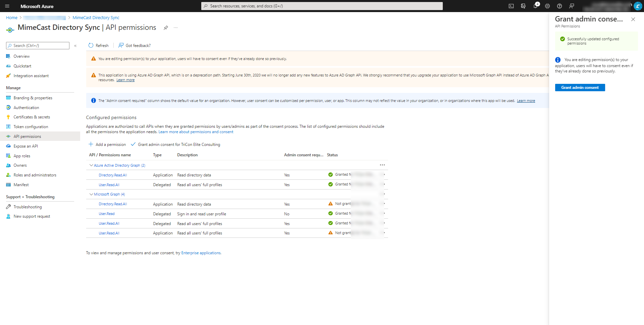
Task: Click the Quickstart sidebar icon
Action: 8,66
